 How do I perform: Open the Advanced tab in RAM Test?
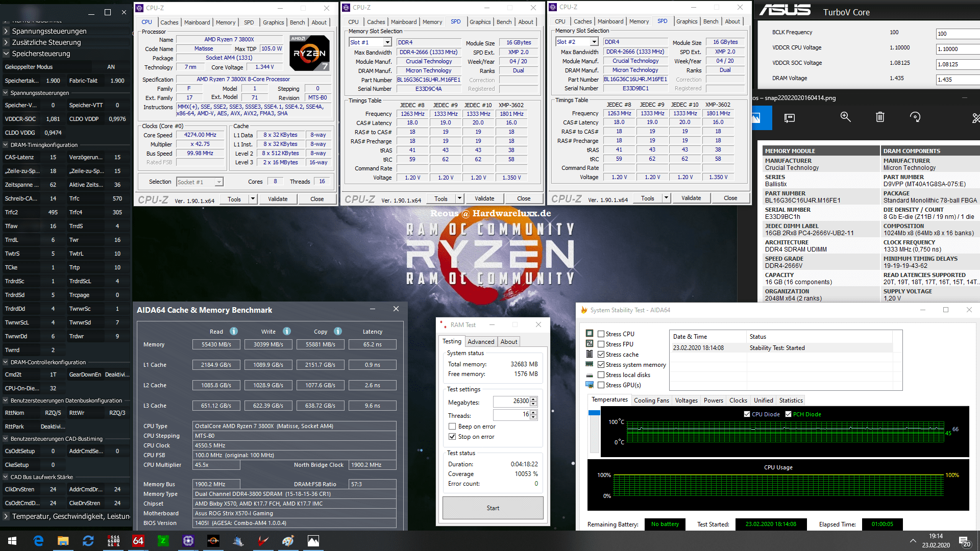coord(481,342)
